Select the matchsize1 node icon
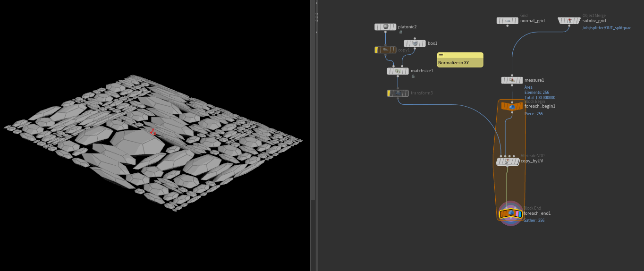The width and height of the screenshot is (644, 271). tap(398, 71)
